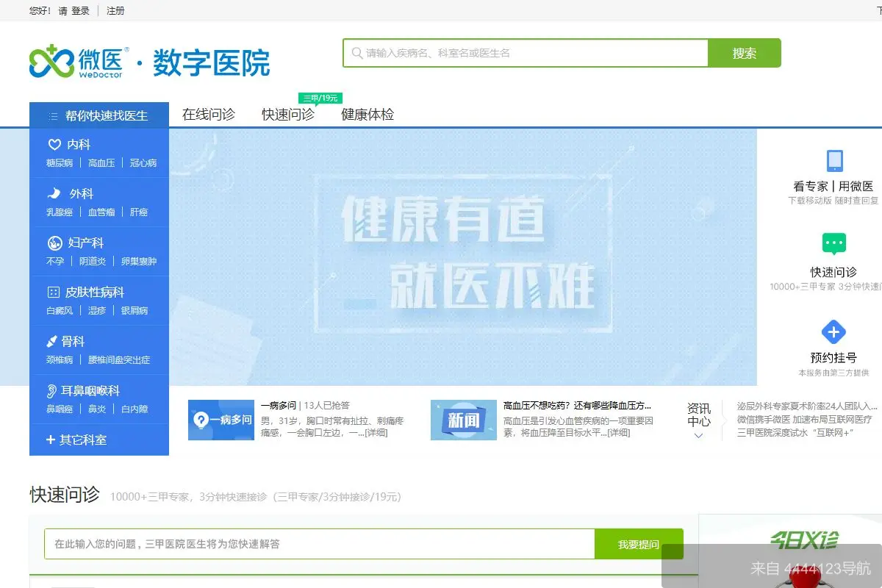Switch to the 在线问诊 tab

click(208, 115)
